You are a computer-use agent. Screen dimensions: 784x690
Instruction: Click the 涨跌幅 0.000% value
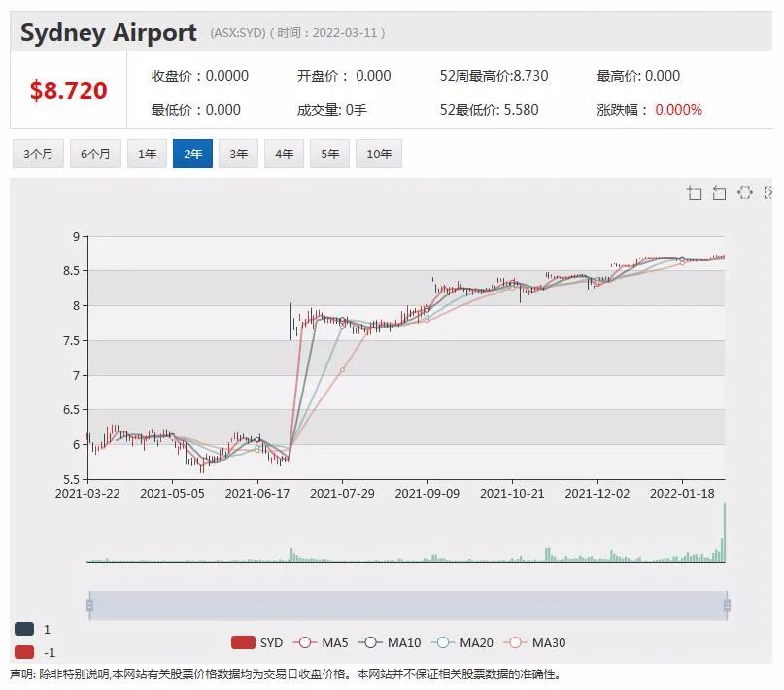click(x=650, y=110)
